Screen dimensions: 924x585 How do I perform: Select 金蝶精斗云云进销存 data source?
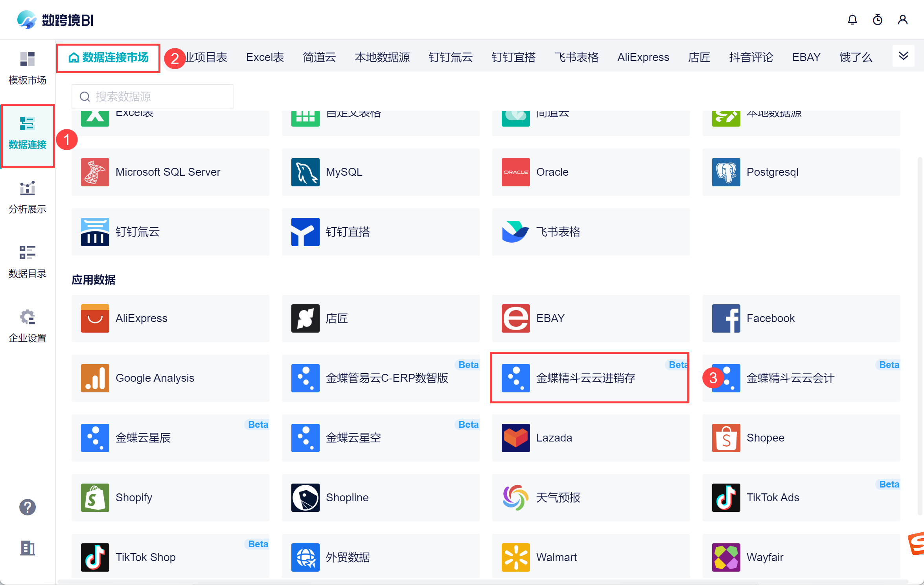coord(589,378)
